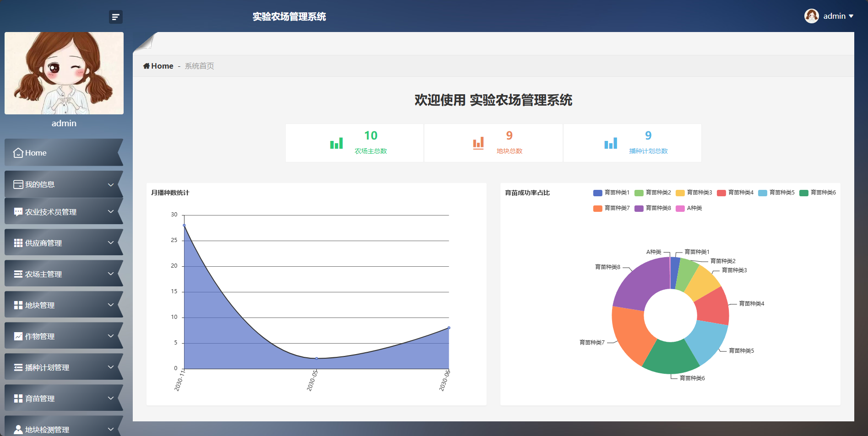Toggle 育苗种类8 legend swatch

pyautogui.click(x=639, y=208)
